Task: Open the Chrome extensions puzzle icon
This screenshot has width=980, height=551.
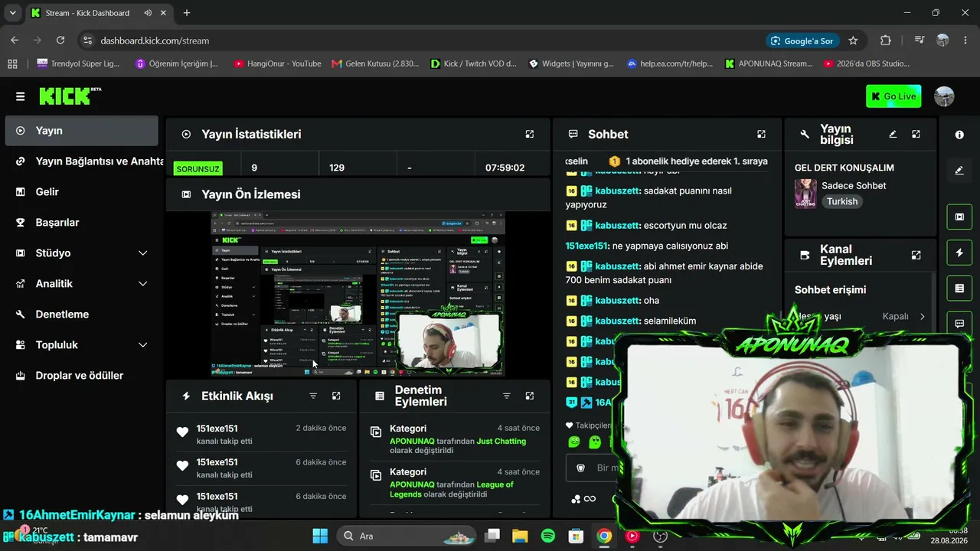Action: coord(886,41)
